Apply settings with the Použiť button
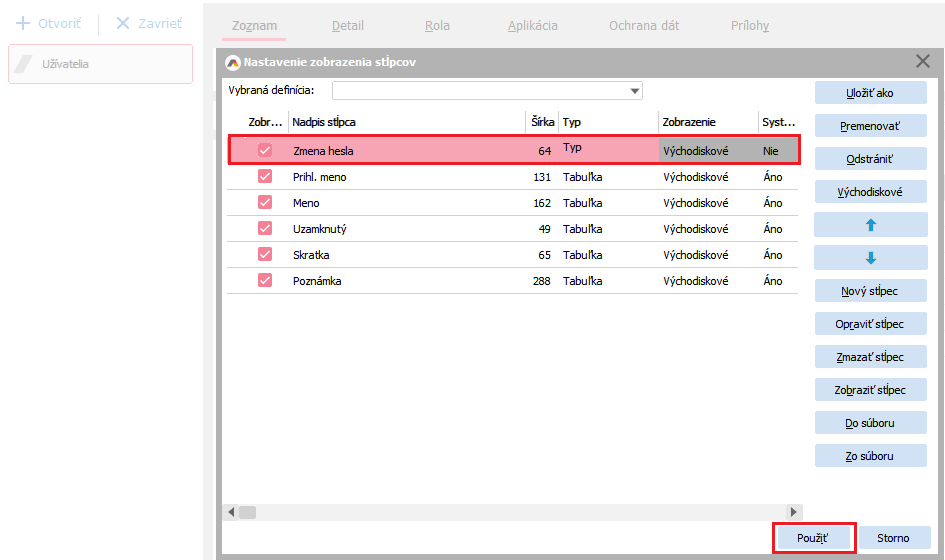Screen dimensions: 945x560 pos(813,538)
